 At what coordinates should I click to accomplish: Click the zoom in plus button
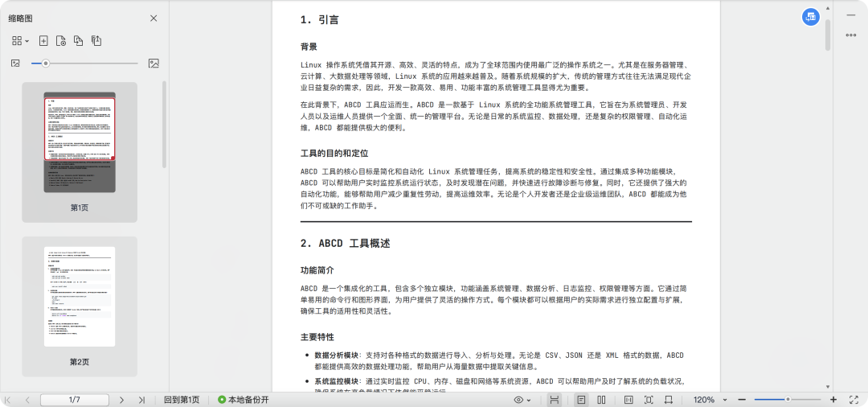[x=833, y=400]
